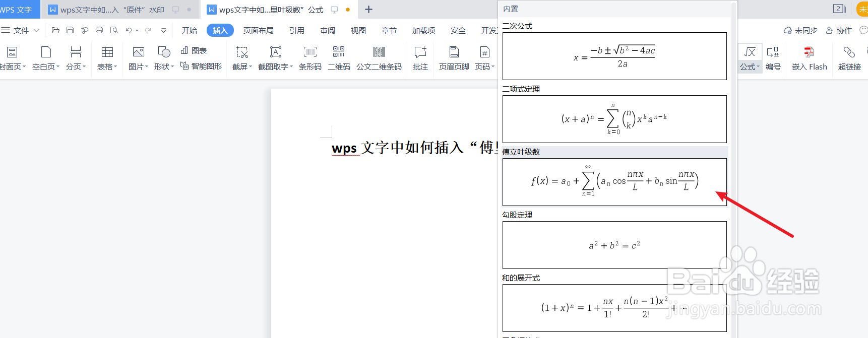Expand the 形状 dropdown arrow
The height and width of the screenshot is (338, 868).
[172, 66]
